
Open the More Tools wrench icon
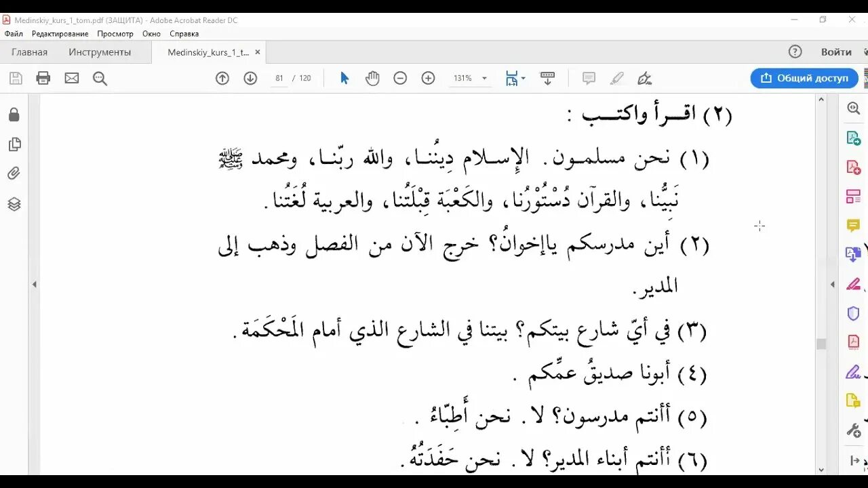coord(854,430)
